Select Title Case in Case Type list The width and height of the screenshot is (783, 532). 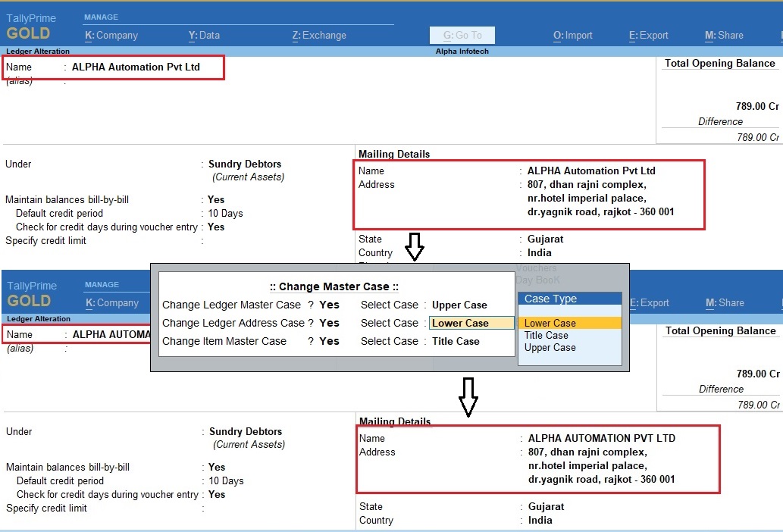[546, 335]
